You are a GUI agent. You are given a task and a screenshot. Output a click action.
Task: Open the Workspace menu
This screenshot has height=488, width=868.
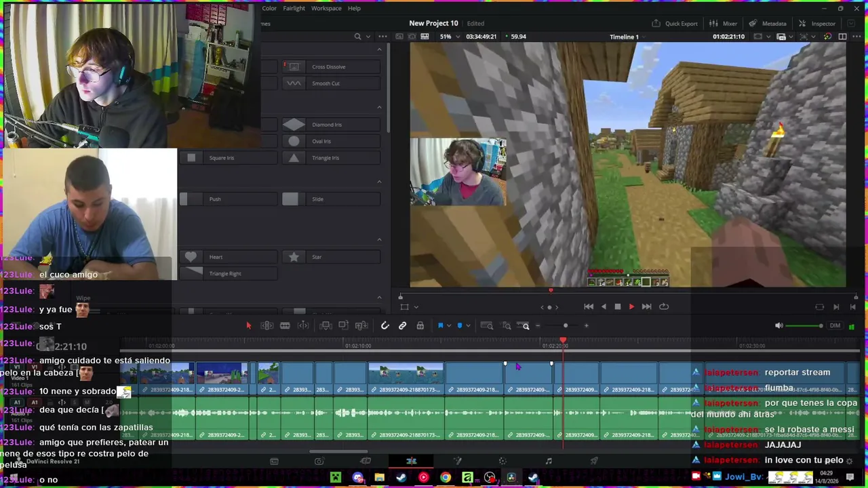[x=326, y=8]
